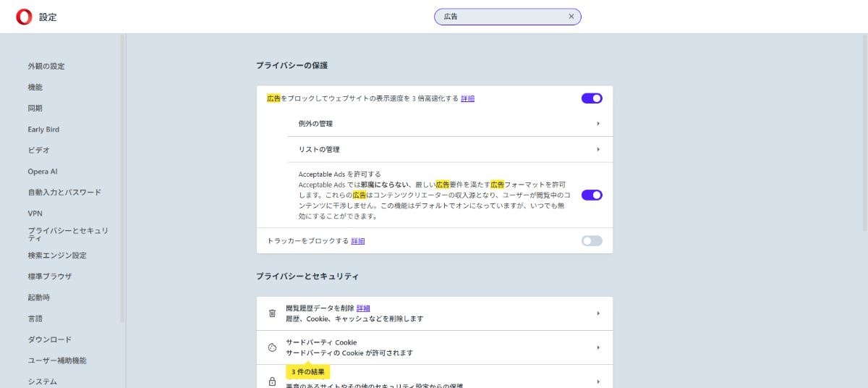The width and height of the screenshot is (868, 388).
Task: Select 外観の設定 in sidebar
Action: pyautogui.click(x=46, y=67)
